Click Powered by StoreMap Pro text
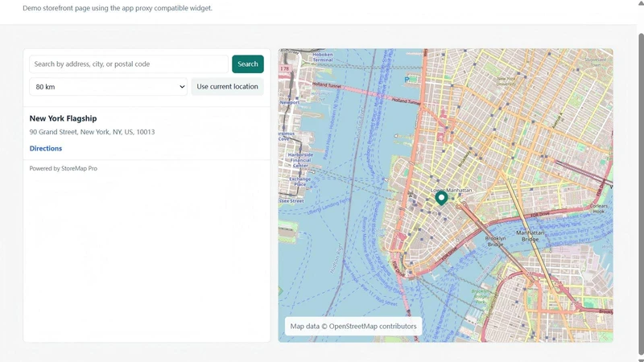644x362 pixels. [64, 168]
